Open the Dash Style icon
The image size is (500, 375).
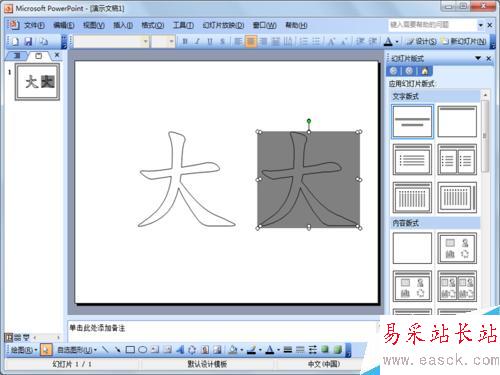pos(300,350)
